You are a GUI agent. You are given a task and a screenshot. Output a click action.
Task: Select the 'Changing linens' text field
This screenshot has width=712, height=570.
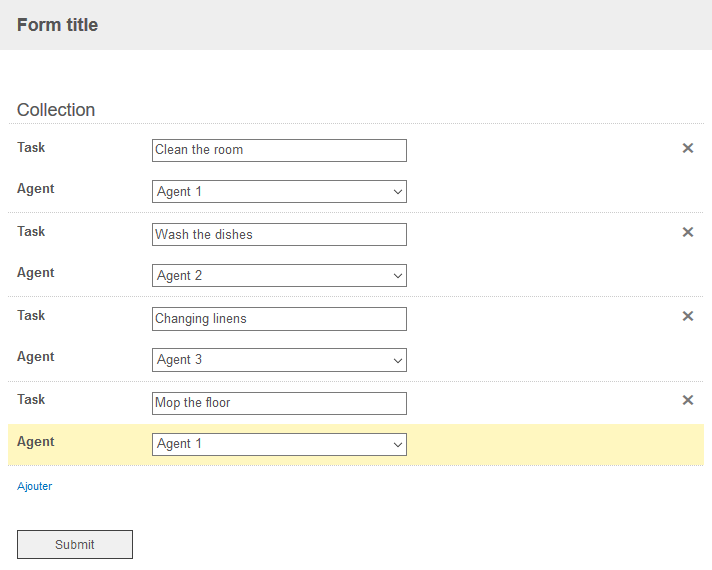(279, 319)
